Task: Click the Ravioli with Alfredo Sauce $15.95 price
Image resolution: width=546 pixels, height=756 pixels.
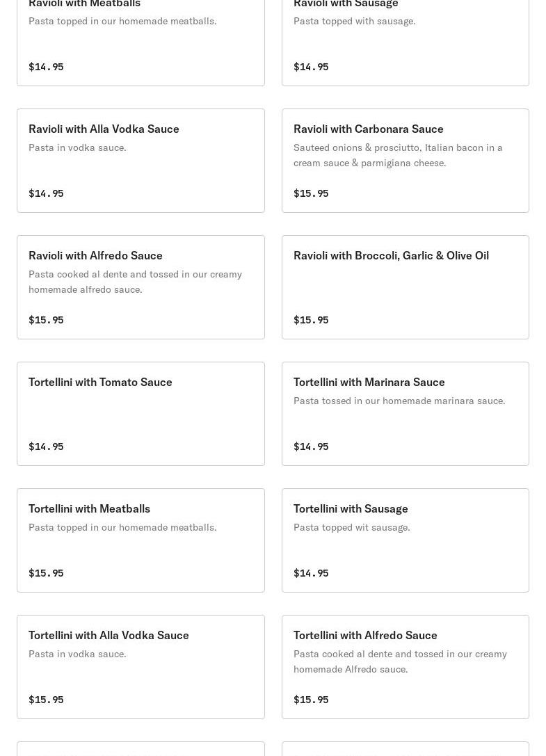Action: pyautogui.click(x=46, y=320)
